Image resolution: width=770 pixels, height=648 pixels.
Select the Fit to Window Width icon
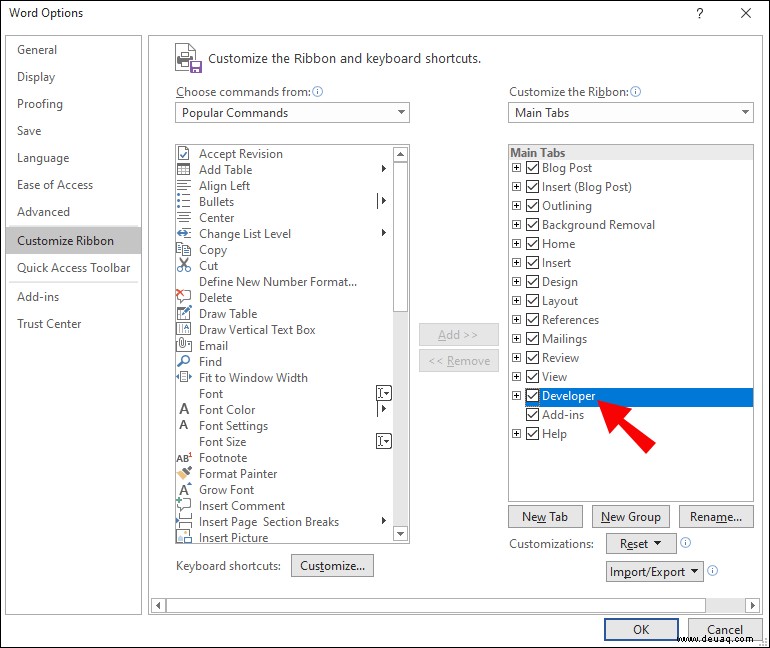(x=184, y=377)
